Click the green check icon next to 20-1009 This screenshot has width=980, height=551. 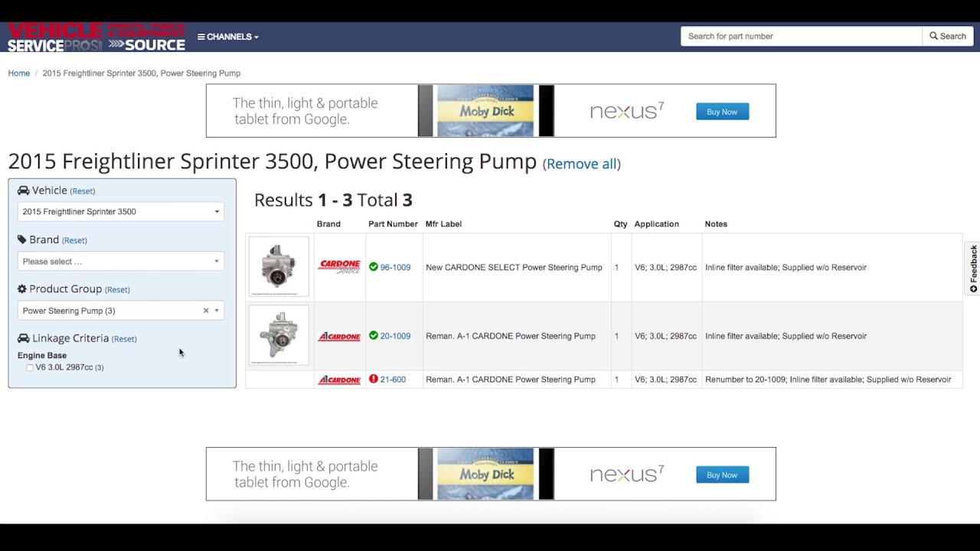[x=374, y=335]
